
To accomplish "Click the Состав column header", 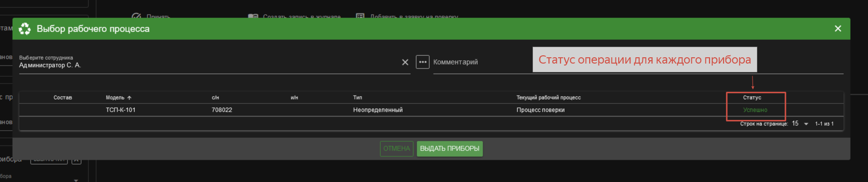I will [x=63, y=98].
